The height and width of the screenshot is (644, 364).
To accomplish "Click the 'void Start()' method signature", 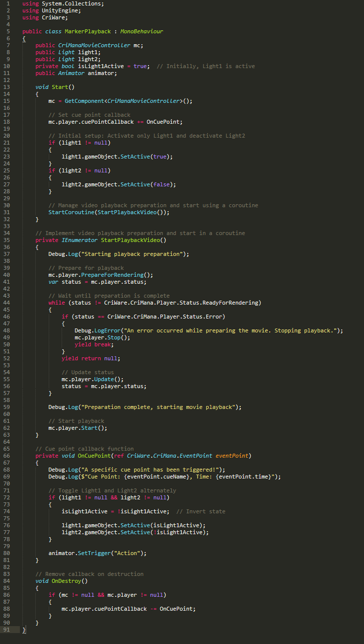I will click(55, 87).
